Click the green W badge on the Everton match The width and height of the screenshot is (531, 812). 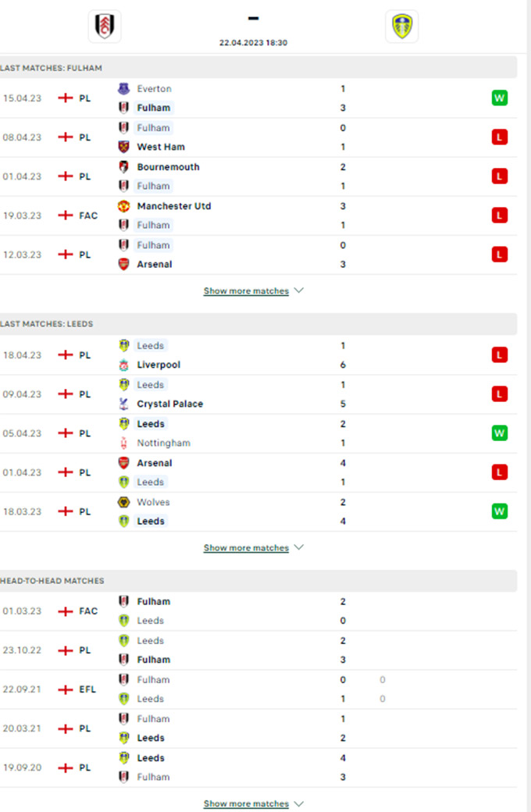click(x=500, y=98)
